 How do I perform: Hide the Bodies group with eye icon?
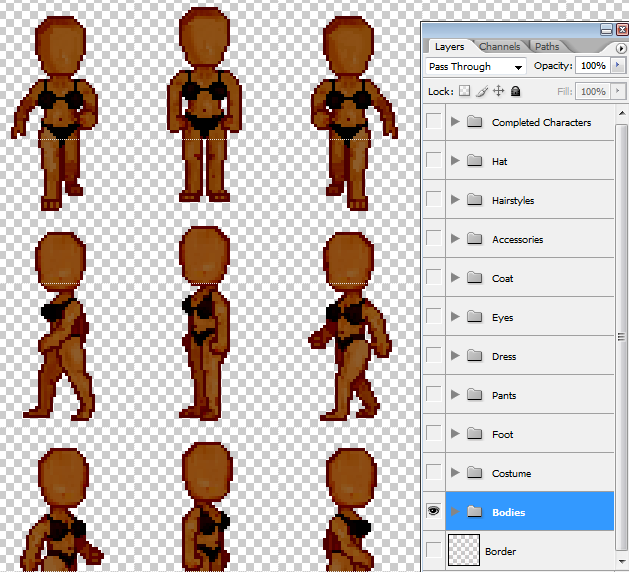point(434,511)
